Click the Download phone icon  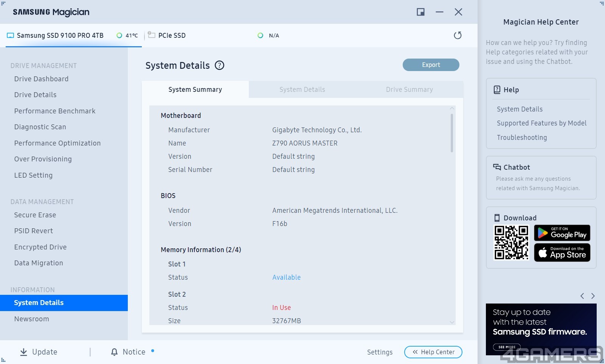click(497, 218)
